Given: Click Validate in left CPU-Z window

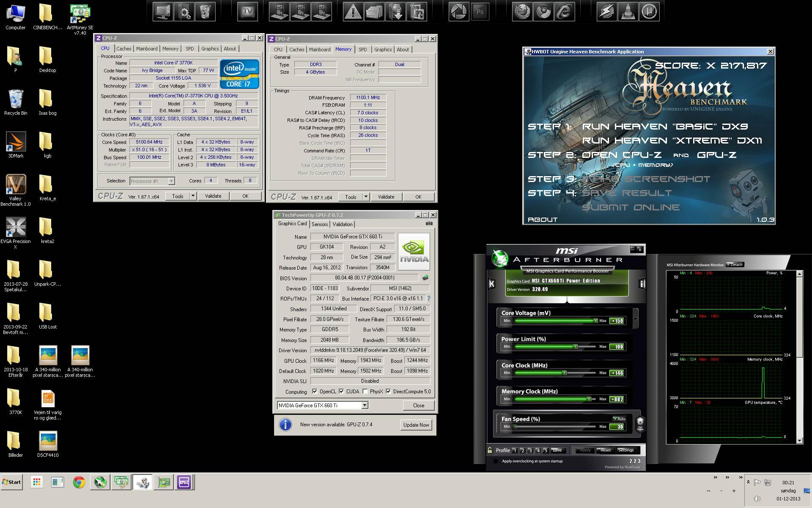Looking at the screenshot, I should coord(213,196).
